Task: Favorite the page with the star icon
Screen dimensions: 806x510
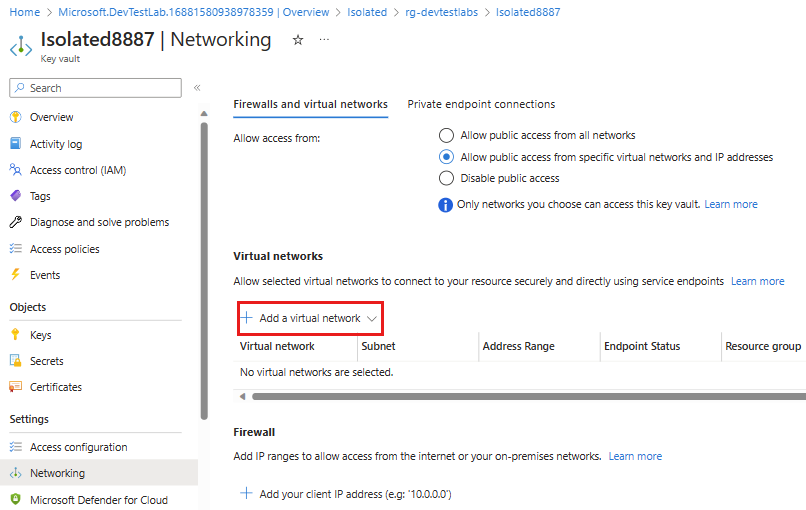Action: pos(298,40)
